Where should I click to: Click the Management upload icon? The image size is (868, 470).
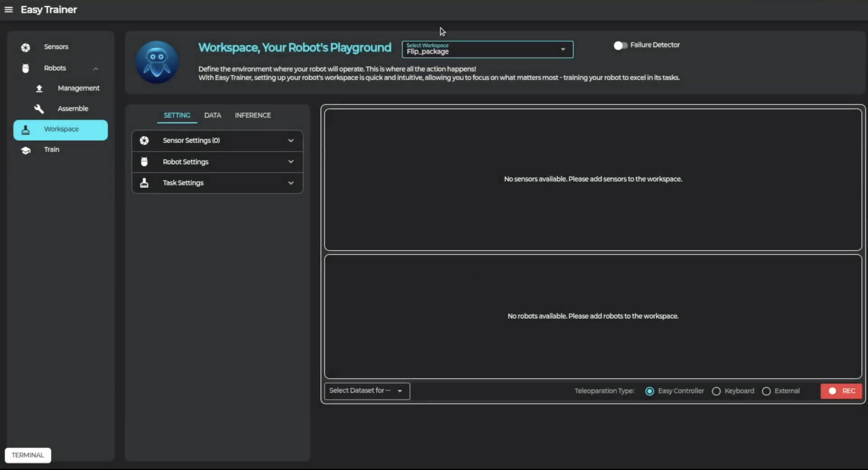39,88
